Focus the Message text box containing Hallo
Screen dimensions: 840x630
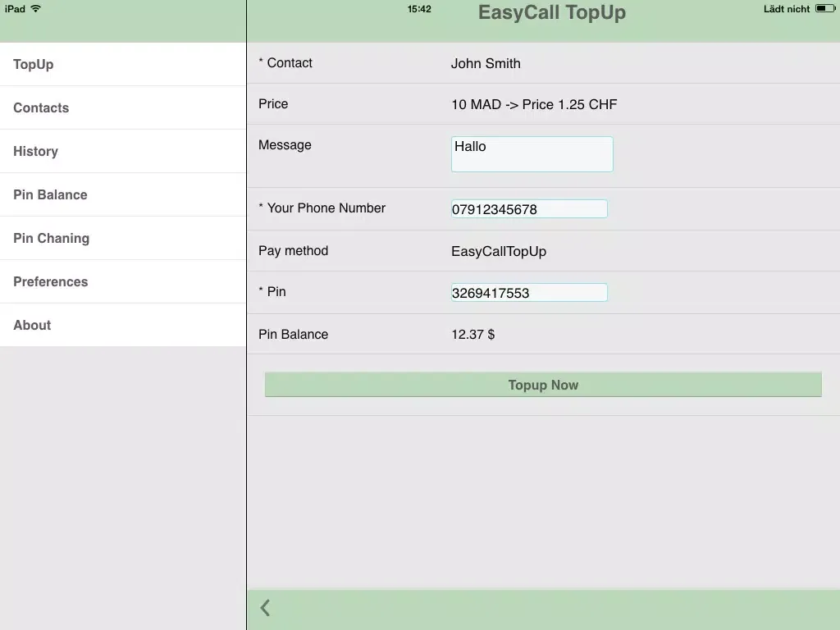[x=532, y=154]
